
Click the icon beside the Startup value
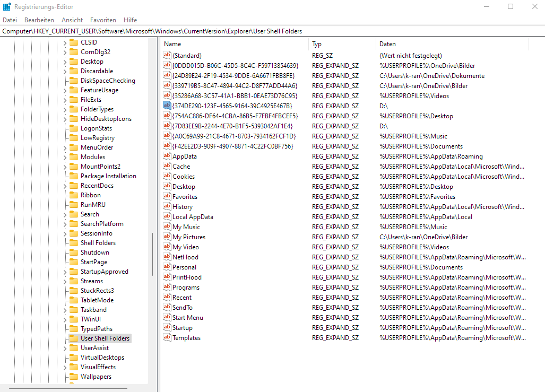click(x=167, y=327)
